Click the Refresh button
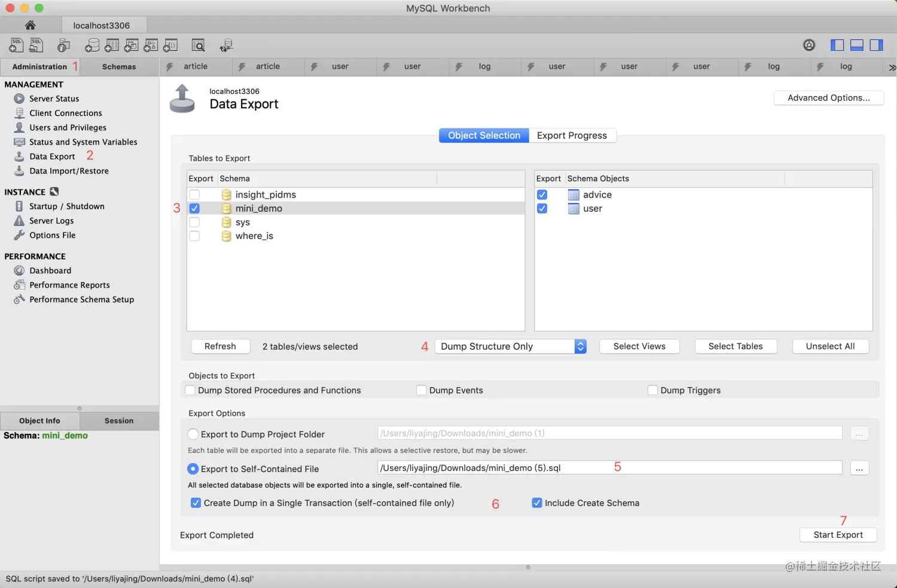This screenshot has width=897, height=588. (x=220, y=347)
